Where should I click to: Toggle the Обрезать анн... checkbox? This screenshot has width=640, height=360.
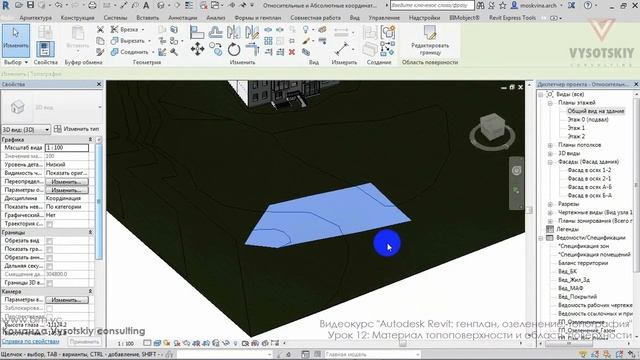[x=49, y=258]
